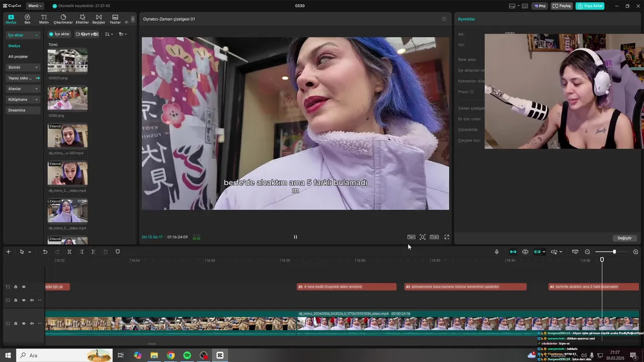The height and width of the screenshot is (362, 644).
Task: Click the snapshot focus icon in player
Action: (423, 237)
